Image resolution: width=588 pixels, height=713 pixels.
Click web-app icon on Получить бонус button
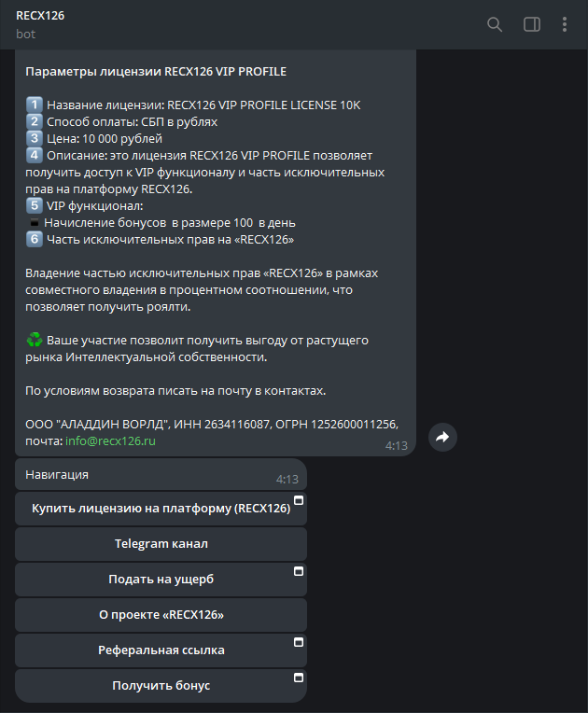(x=300, y=678)
